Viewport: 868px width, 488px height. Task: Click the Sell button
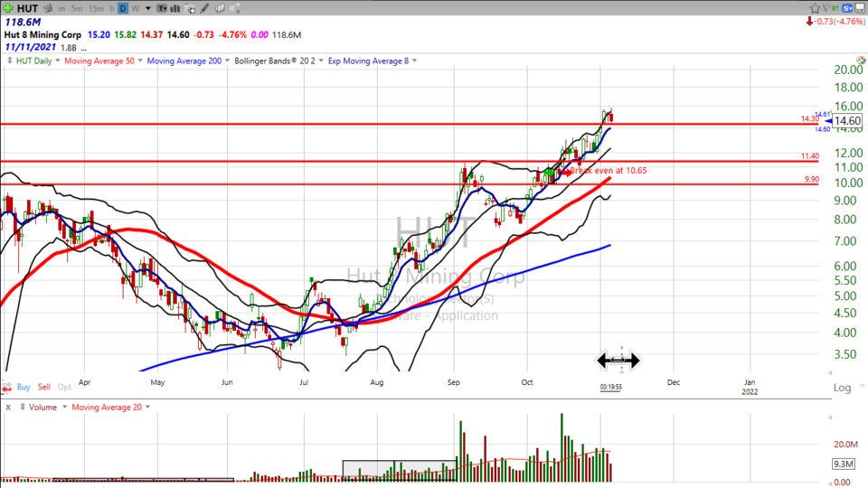pos(44,386)
